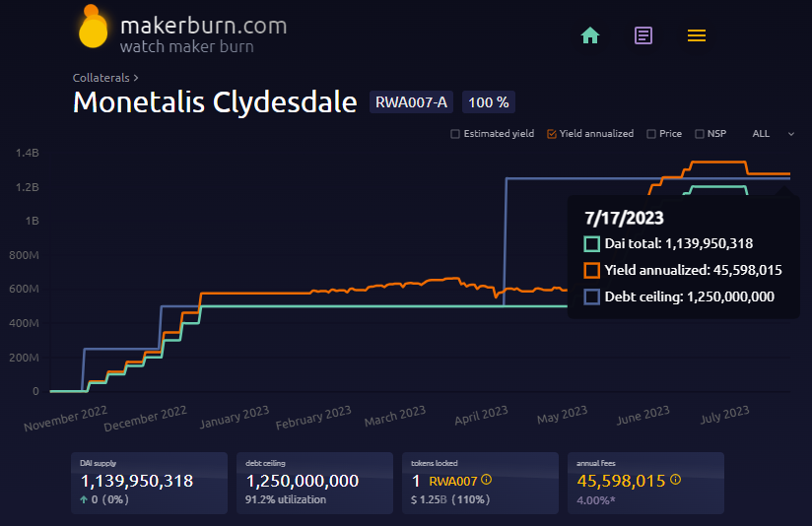Click the May 2023 axis label

[x=562, y=415]
